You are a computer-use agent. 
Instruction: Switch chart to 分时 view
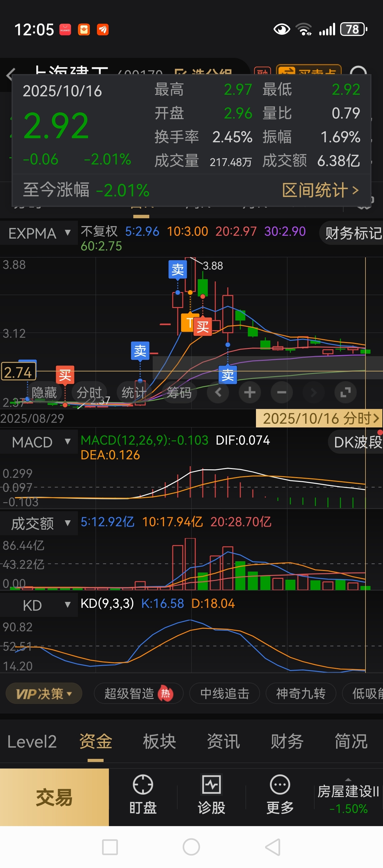pyautogui.click(x=89, y=392)
